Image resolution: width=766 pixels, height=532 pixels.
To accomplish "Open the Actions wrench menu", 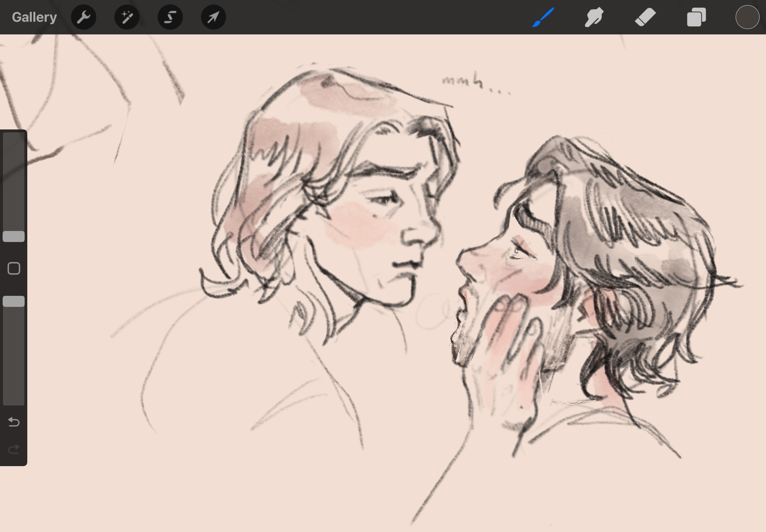I will pos(83,17).
